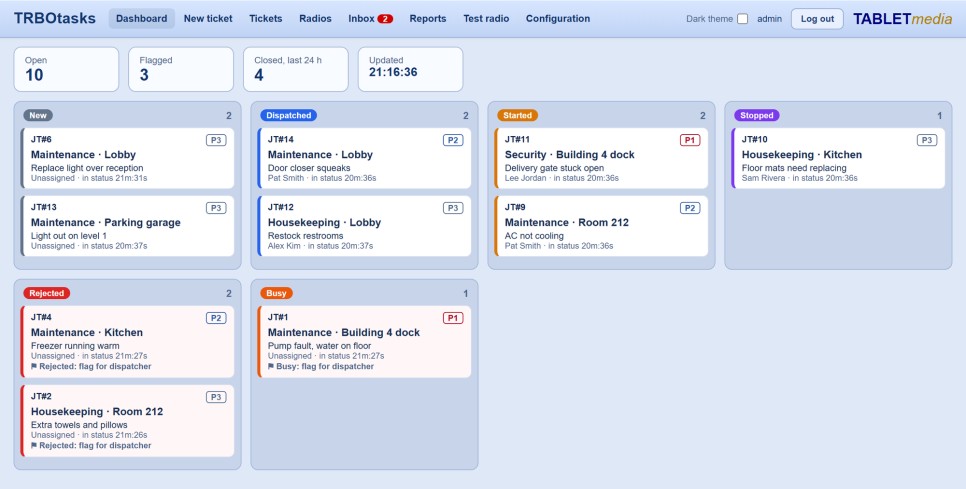Click 'Security · Building 4 dock' title
This screenshot has height=489, width=966.
point(569,155)
